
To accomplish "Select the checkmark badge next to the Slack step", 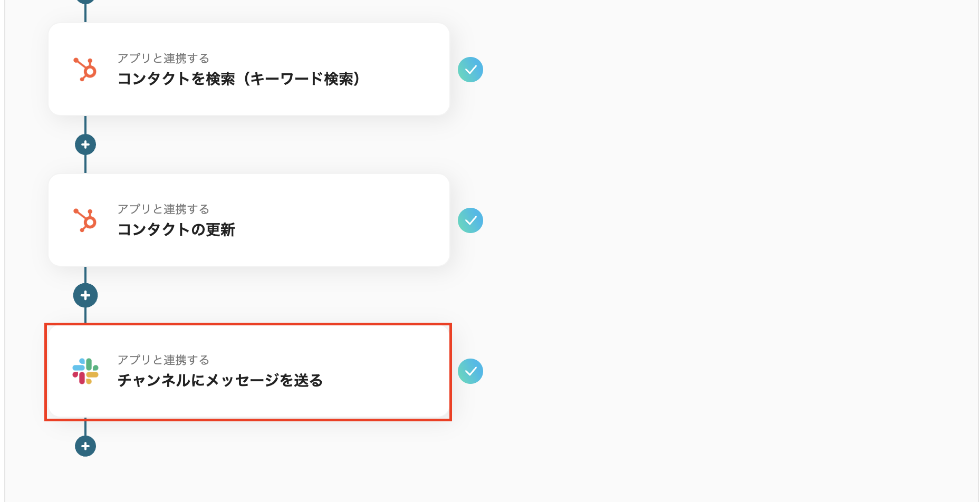I will click(471, 371).
